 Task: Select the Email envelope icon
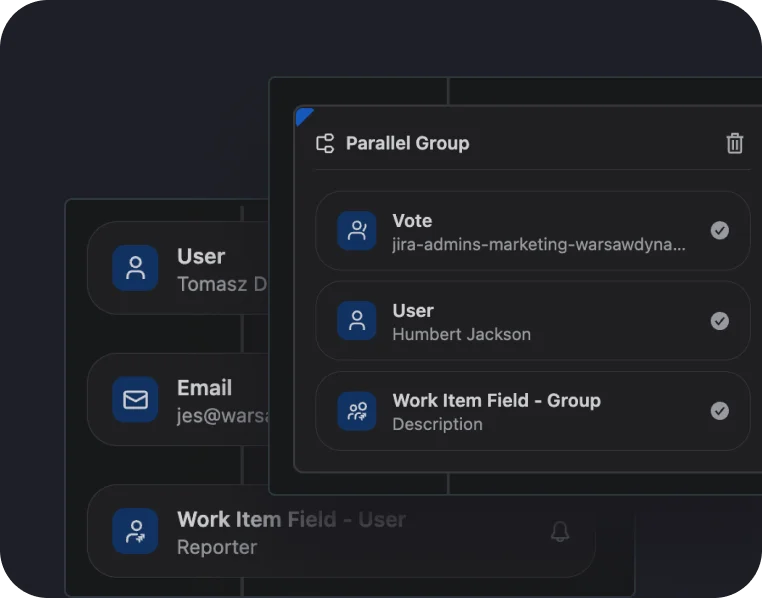(x=135, y=399)
